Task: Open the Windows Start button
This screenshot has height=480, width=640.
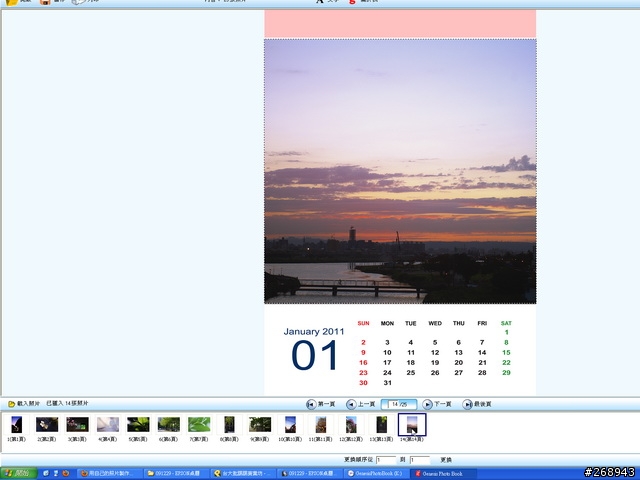Action: coord(19,473)
